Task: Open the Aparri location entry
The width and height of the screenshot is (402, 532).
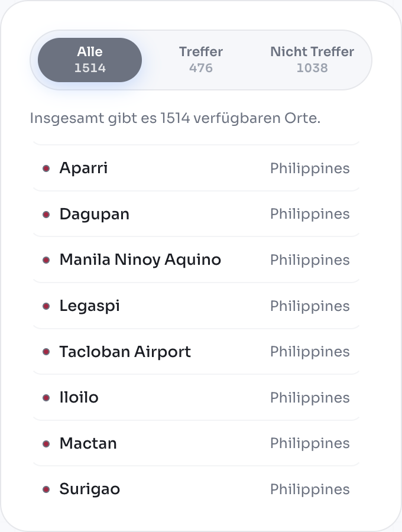Action: [x=83, y=168]
